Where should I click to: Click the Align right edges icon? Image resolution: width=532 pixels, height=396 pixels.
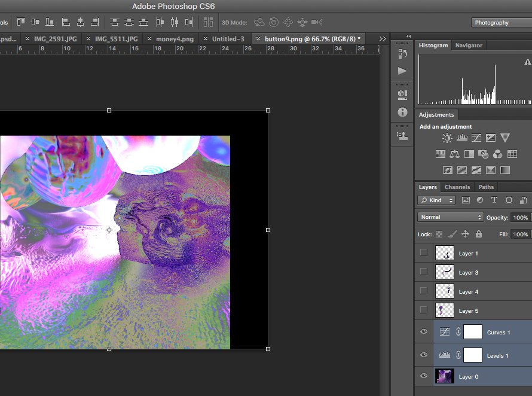(94, 22)
